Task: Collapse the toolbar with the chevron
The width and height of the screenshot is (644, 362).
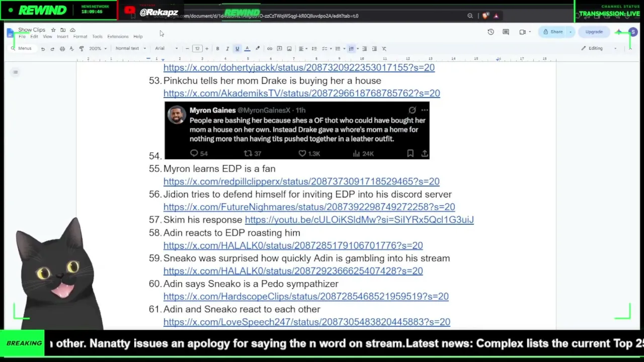Action: pos(629,49)
